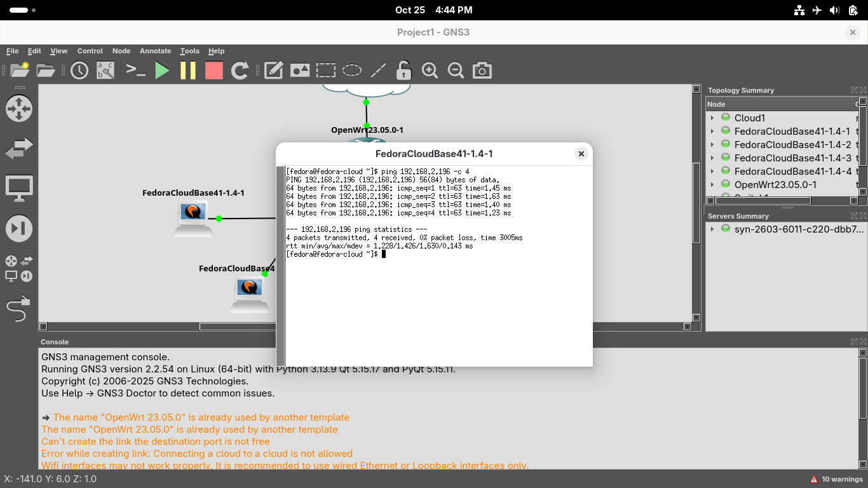The height and width of the screenshot is (488, 868).
Task: Toggle floating for the Topology Summary panel
Action: pos(855,90)
